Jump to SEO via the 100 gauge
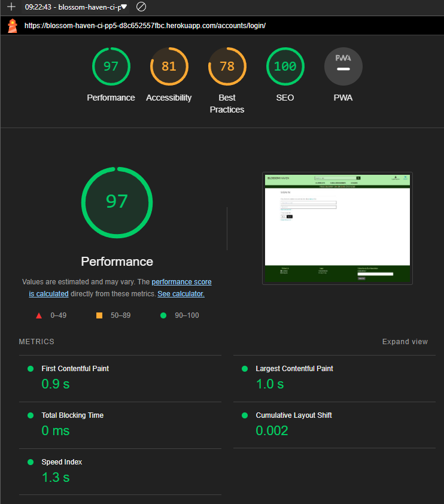The height and width of the screenshot is (504, 444). (285, 66)
